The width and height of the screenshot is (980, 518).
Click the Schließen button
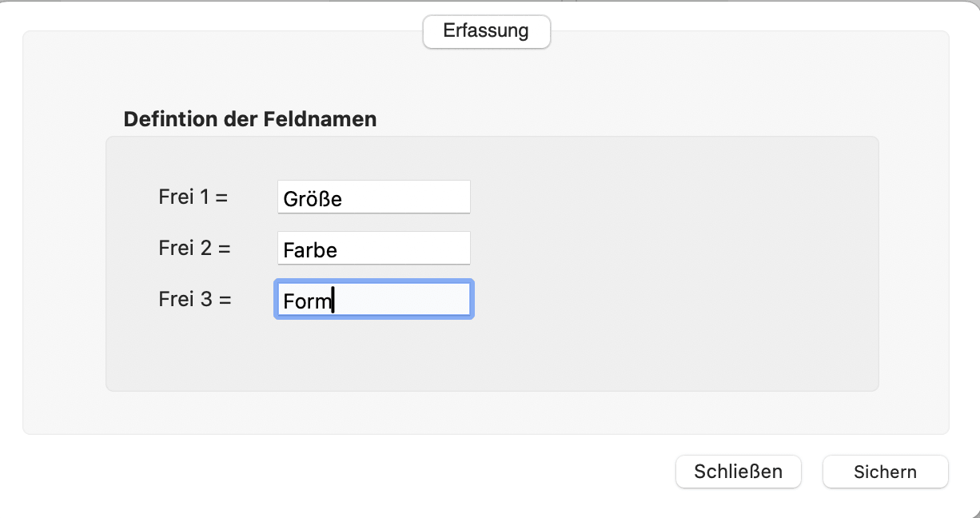click(738, 472)
